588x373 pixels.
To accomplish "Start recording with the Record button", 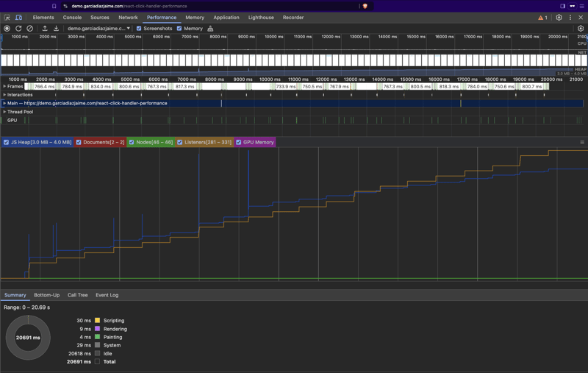I will tap(7, 29).
